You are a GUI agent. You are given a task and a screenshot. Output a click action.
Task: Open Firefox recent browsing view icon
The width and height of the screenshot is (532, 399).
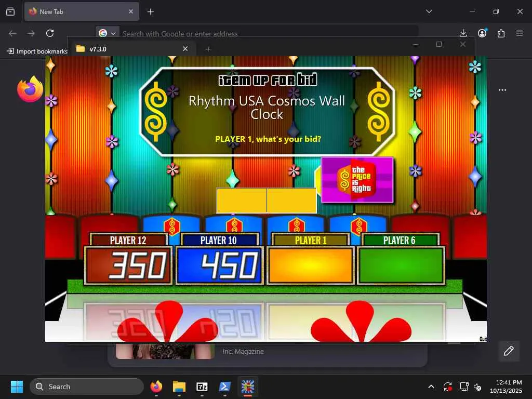click(x=10, y=11)
